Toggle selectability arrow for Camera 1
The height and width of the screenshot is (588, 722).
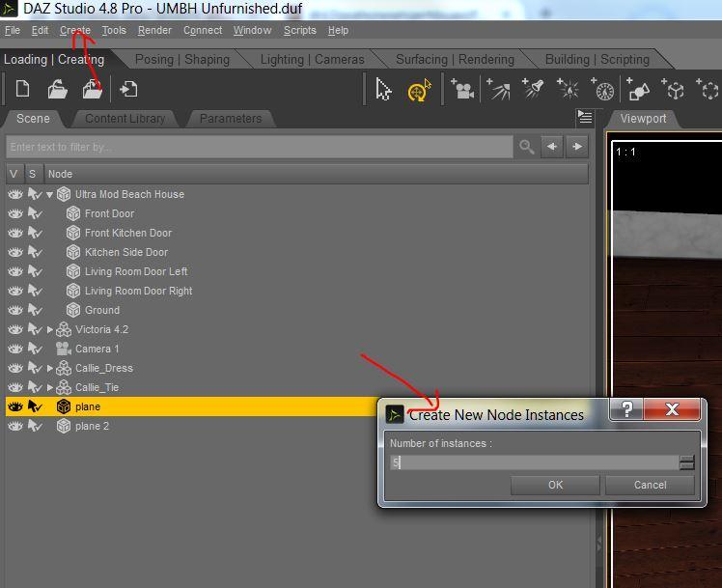[35, 349]
